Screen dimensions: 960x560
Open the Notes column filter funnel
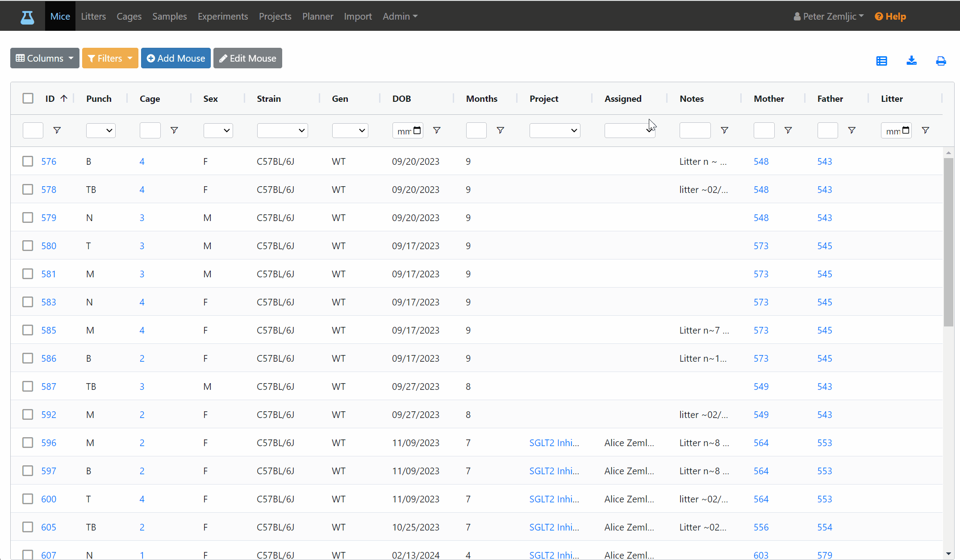724,130
